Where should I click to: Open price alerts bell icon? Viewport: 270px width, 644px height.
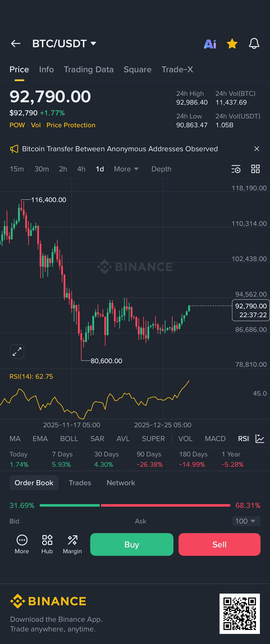pos(254,43)
